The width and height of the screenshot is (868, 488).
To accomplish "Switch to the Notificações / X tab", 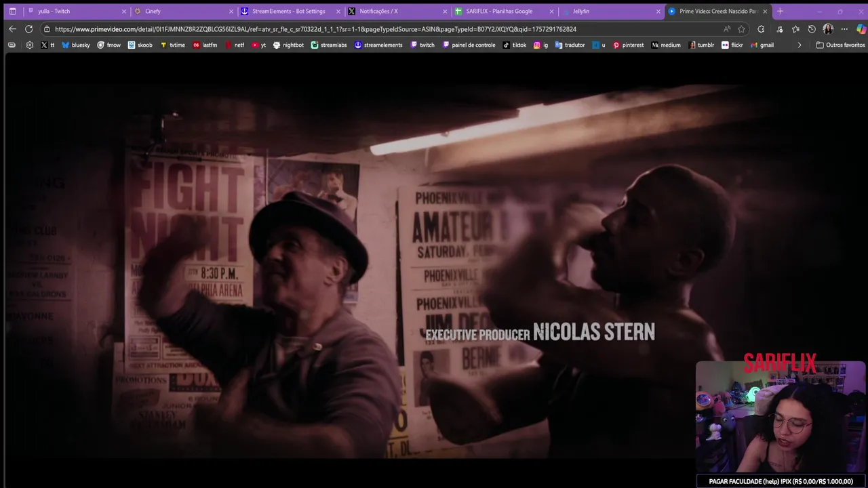I will click(x=397, y=11).
